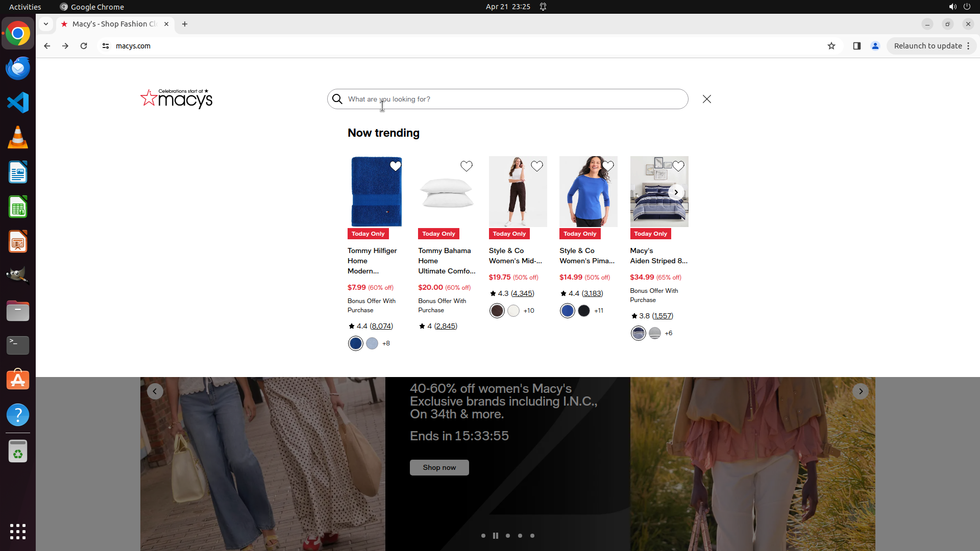Open the 8,074 reviews link

coord(381,326)
